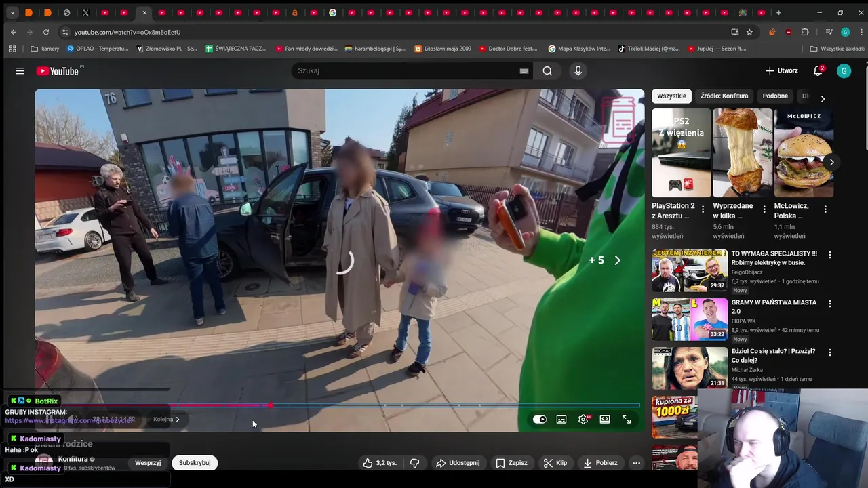The width and height of the screenshot is (868, 488).
Task: Open the harambelogs.pl bookmark
Action: tap(375, 49)
